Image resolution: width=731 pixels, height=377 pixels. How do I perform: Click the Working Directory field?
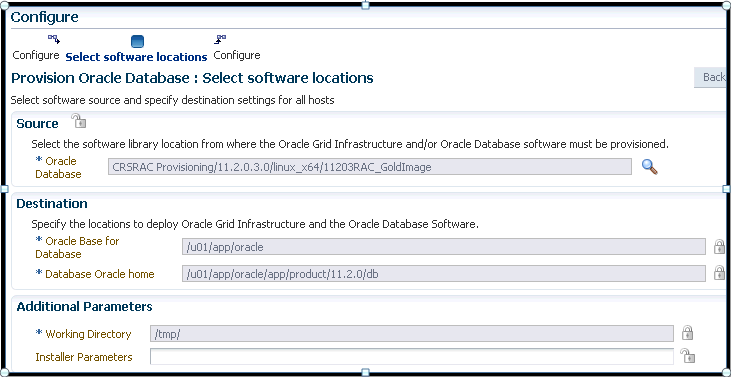point(412,334)
